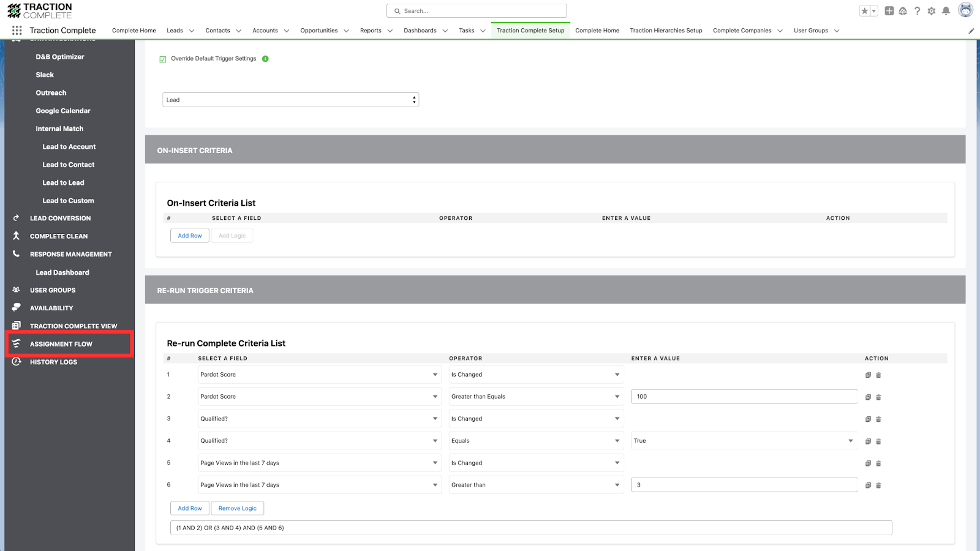Viewport: 980px width, 551px height.
Task: Clone criteria row 2 with copy icon
Action: [868, 397]
